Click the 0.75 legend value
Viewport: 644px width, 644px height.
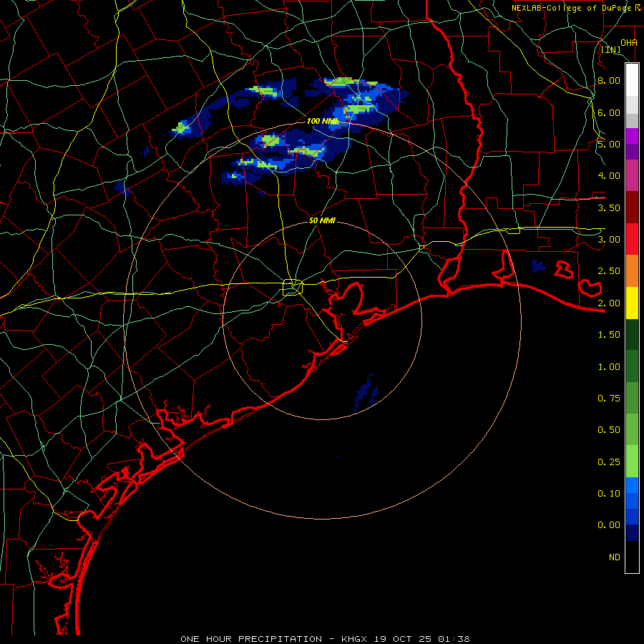(x=609, y=398)
